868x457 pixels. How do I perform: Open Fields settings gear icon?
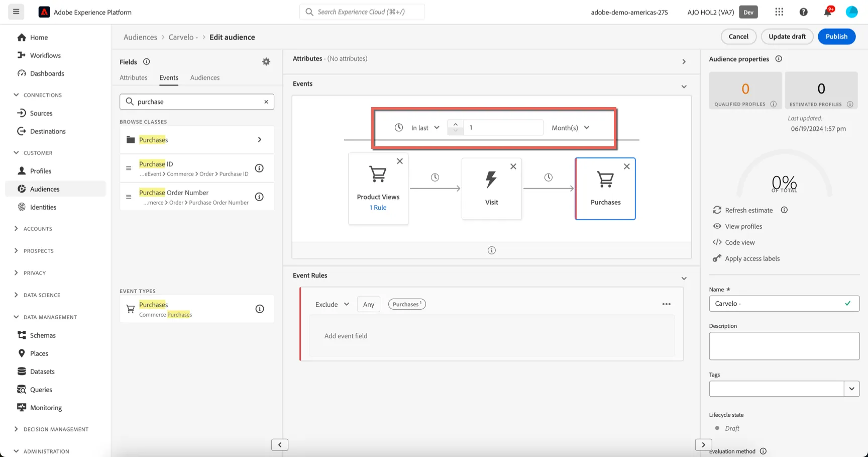[266, 61]
